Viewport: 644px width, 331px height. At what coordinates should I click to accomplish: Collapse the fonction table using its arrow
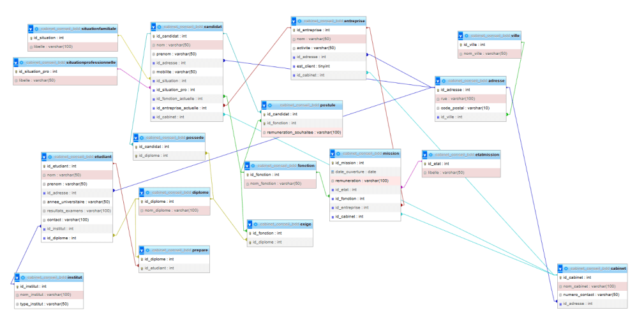click(248, 165)
